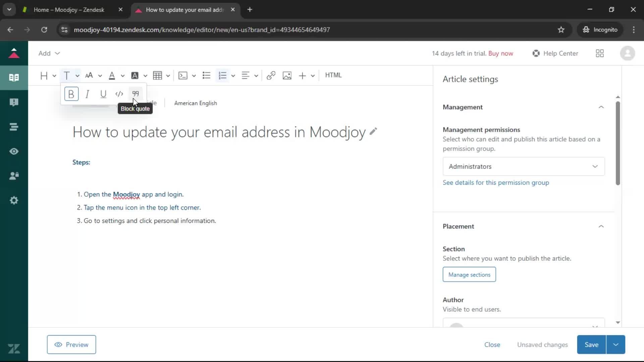This screenshot has width=644, height=362.
Task: Save the article
Action: [x=591, y=345]
